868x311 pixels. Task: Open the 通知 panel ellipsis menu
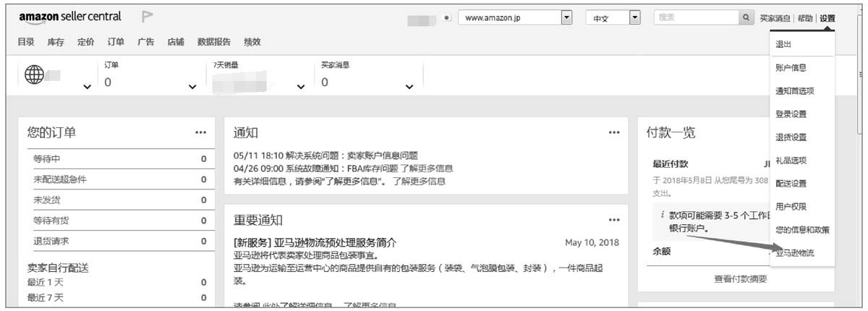614,132
